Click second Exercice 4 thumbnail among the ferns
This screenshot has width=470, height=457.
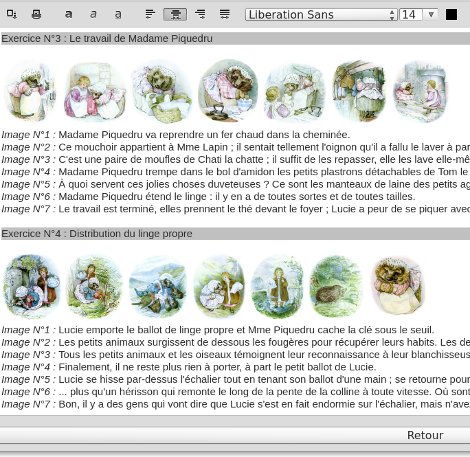click(x=95, y=287)
